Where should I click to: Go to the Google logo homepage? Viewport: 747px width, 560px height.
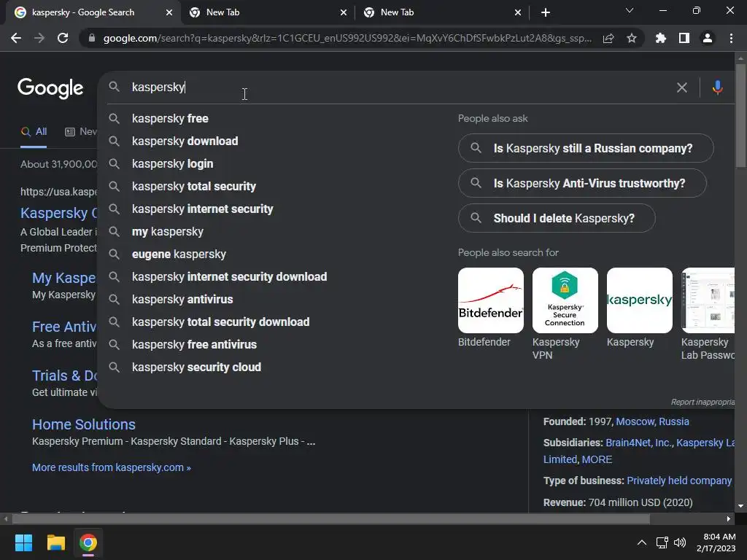50,88
